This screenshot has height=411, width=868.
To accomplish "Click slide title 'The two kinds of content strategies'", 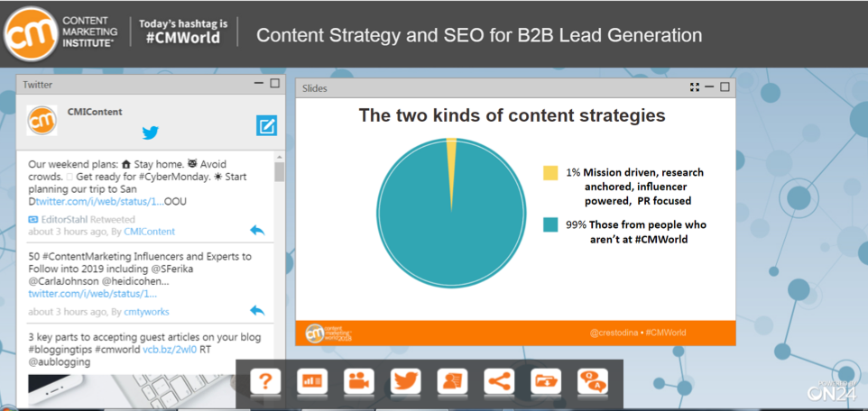I will (512, 115).
